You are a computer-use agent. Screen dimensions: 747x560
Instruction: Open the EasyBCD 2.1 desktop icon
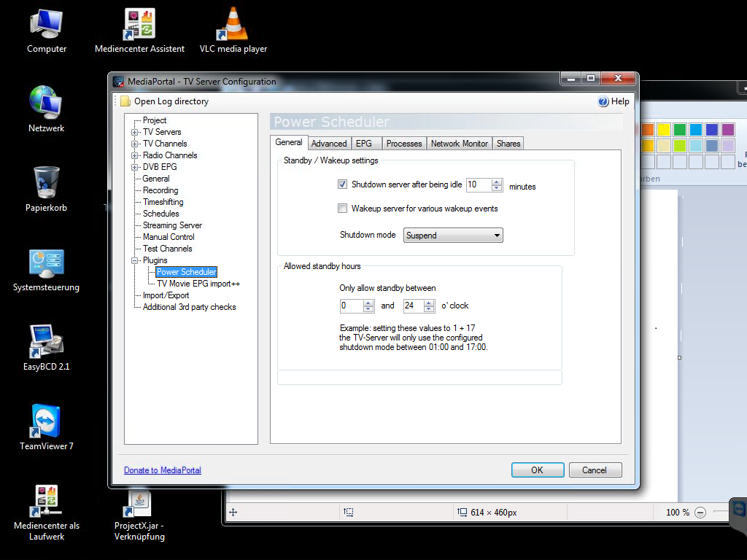[46, 342]
